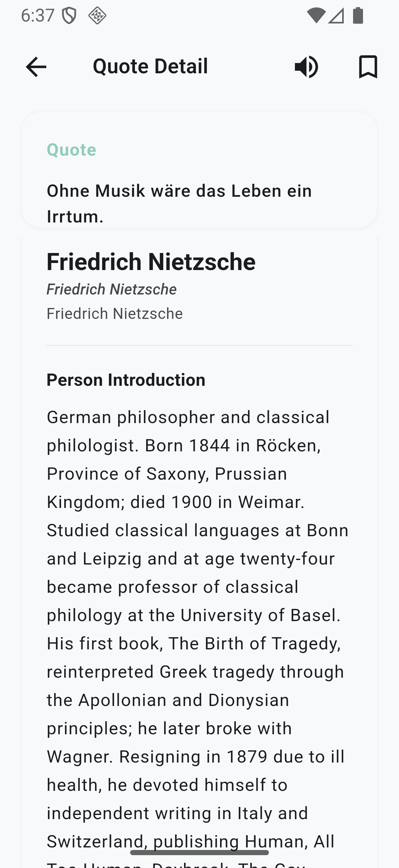399x868 pixels.
Task: Tap the Quote Detail title
Action: 150,66
